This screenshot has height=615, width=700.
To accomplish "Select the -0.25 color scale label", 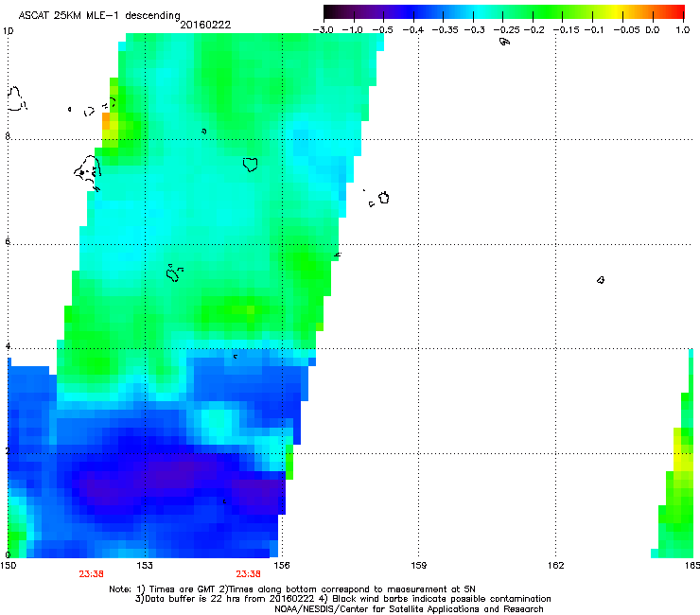I will point(507,30).
